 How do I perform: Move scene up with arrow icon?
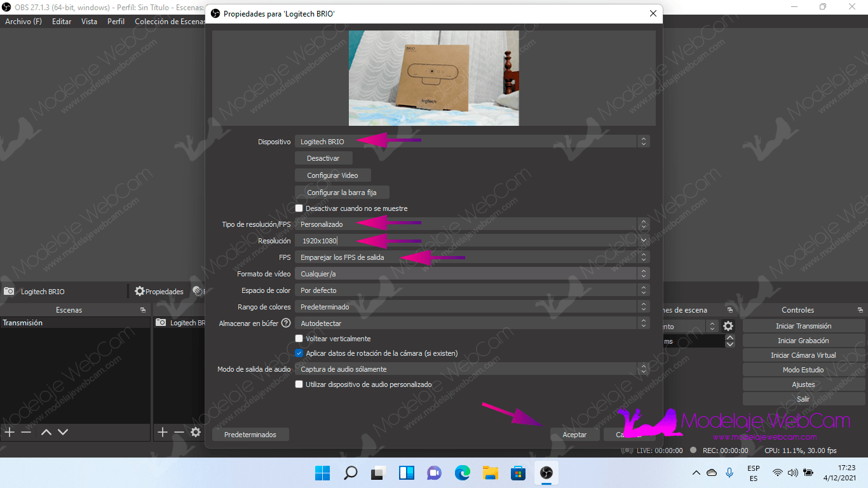(46, 432)
